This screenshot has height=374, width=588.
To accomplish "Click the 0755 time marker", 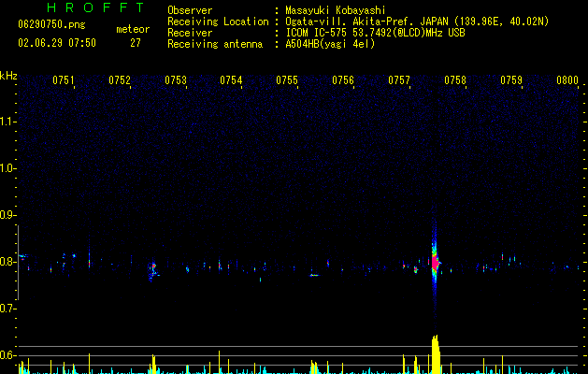I will (287, 80).
